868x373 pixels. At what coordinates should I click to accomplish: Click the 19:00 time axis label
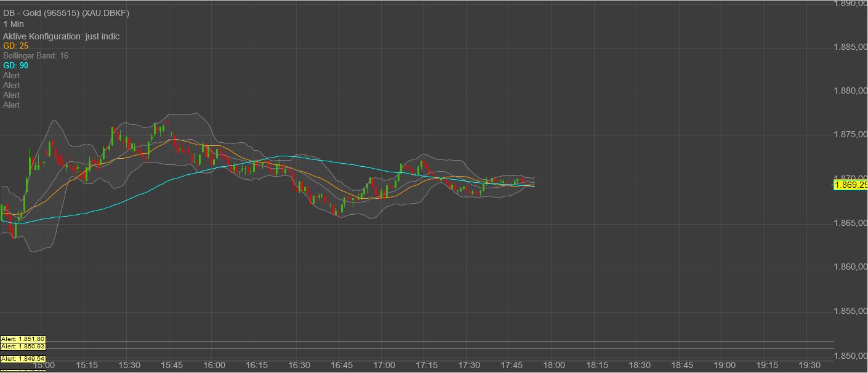[724, 366]
